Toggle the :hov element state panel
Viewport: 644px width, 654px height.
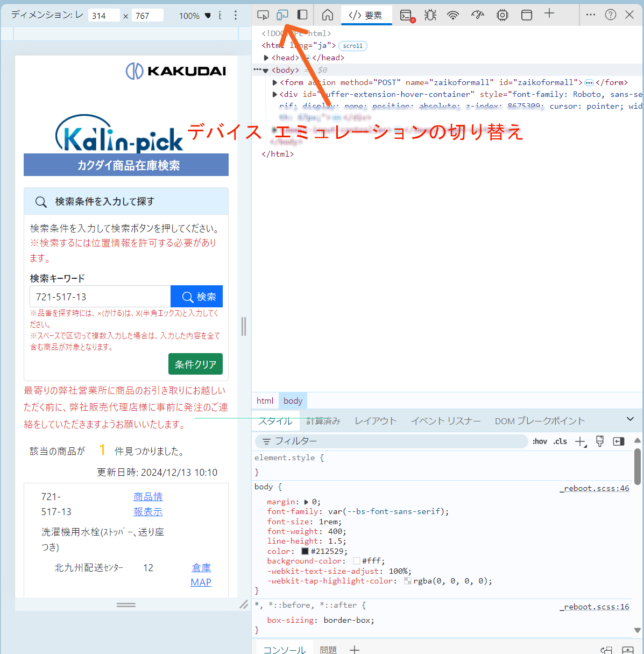[x=540, y=441]
